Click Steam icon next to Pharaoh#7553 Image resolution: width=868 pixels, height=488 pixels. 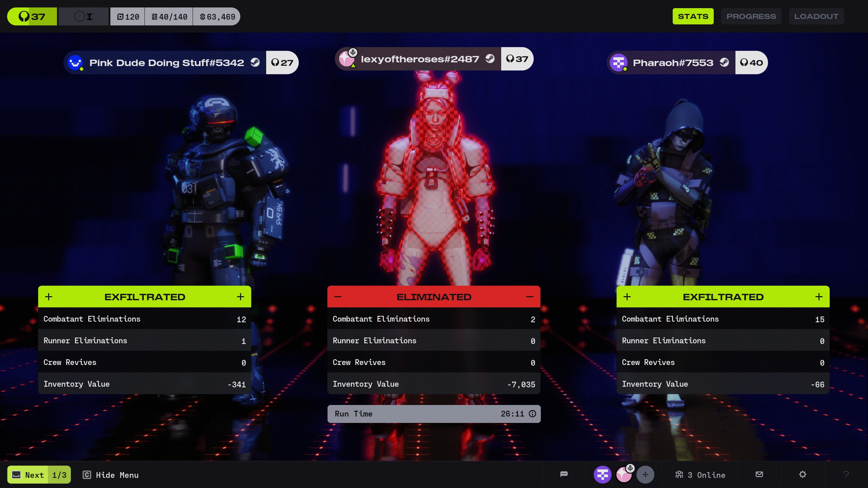[x=724, y=62]
